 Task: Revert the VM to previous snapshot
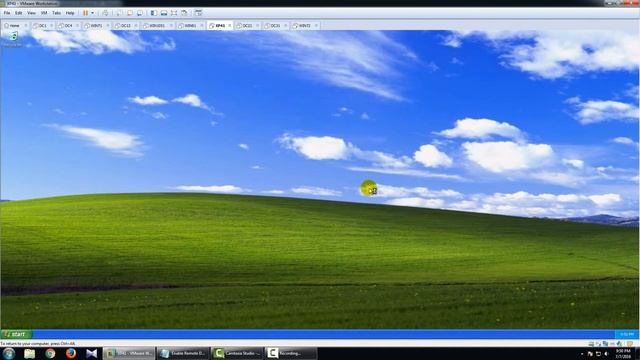(130, 13)
